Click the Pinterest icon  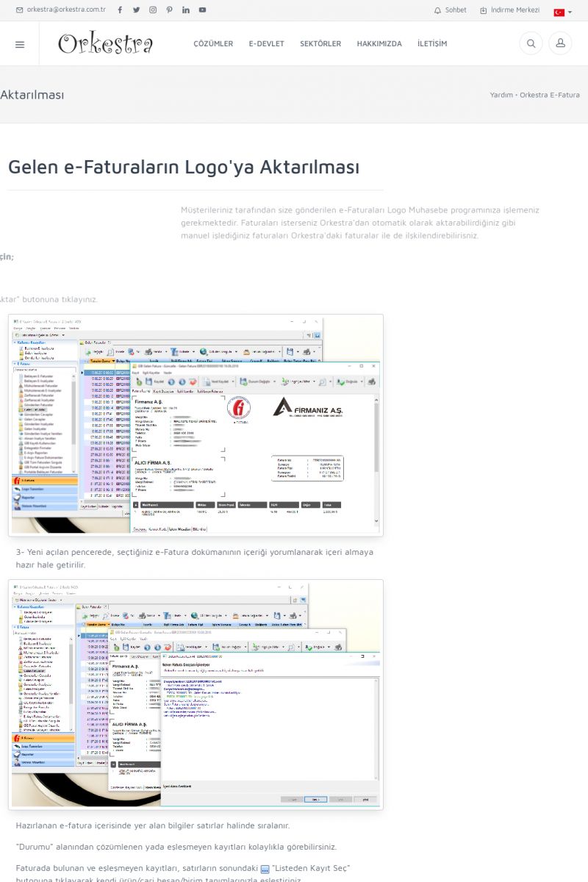[169, 10]
